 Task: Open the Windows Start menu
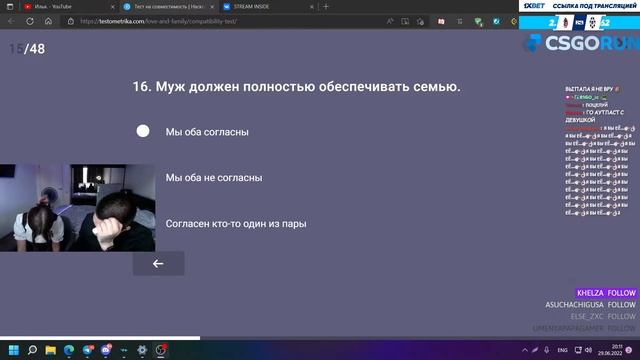tap(13, 350)
